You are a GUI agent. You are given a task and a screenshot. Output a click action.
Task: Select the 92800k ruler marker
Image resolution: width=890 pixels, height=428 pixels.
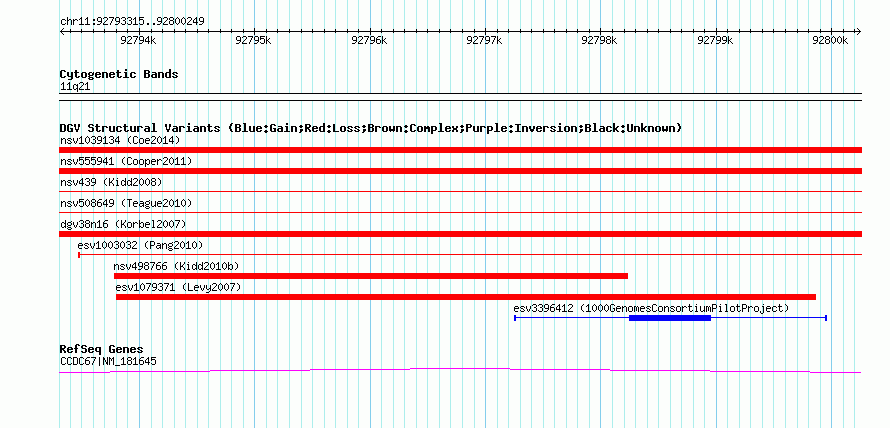pyautogui.click(x=830, y=40)
